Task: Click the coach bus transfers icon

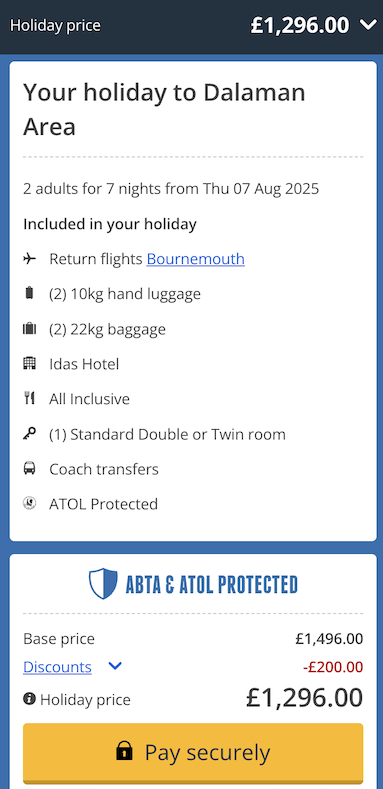Action: pos(30,469)
